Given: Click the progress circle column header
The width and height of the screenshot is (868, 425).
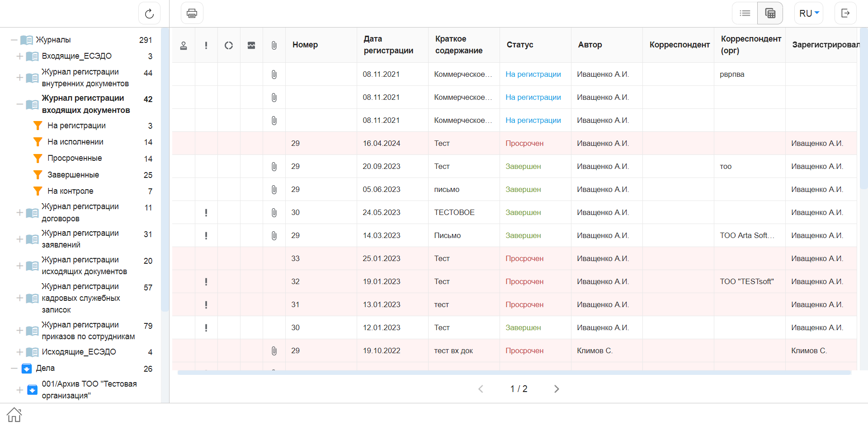Looking at the screenshot, I should 229,45.
